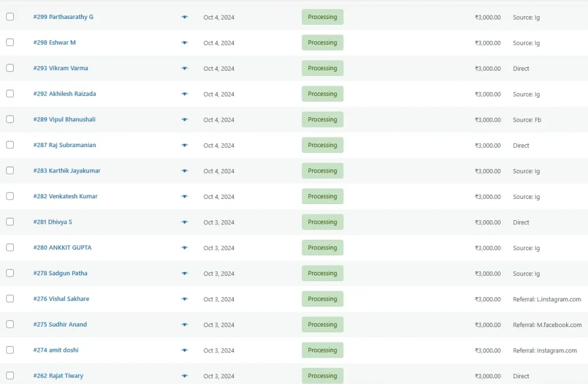Click the ₹3,000.00 total for order #289
588x384 pixels.
point(488,120)
